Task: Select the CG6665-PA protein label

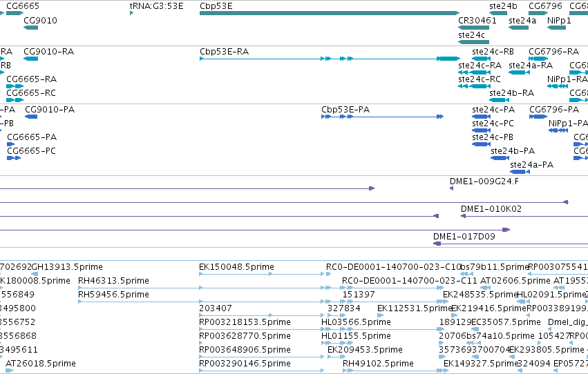Action: 32,137
